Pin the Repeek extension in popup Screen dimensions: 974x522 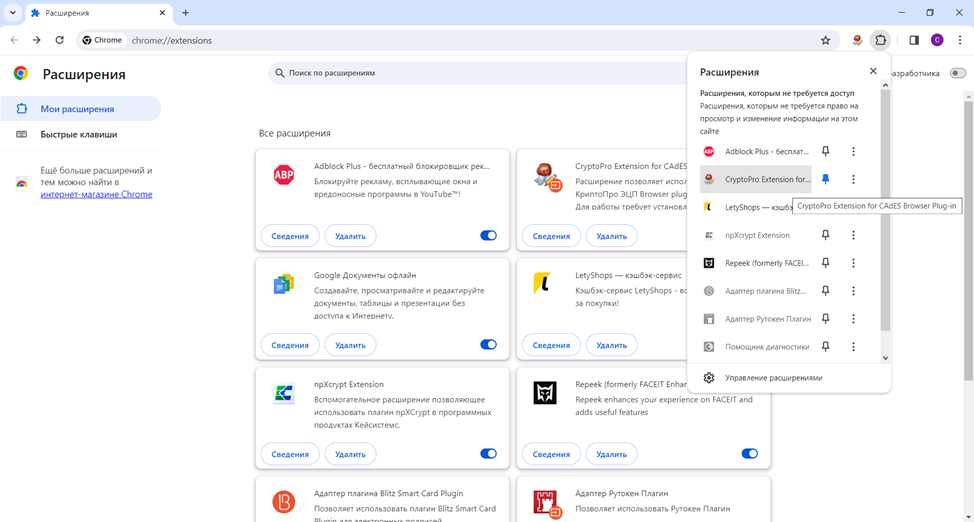pos(825,263)
